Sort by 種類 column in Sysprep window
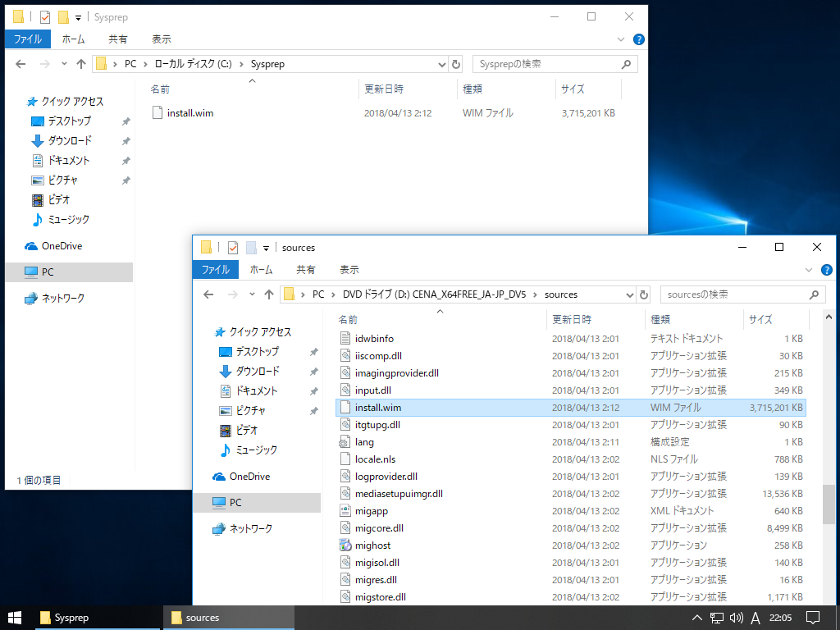This screenshot has width=840, height=630. tap(506, 89)
